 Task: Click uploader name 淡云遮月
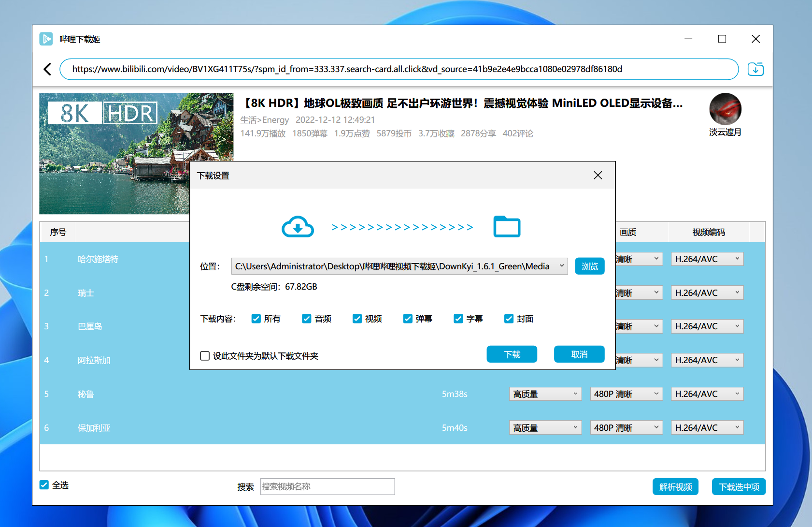coord(725,132)
